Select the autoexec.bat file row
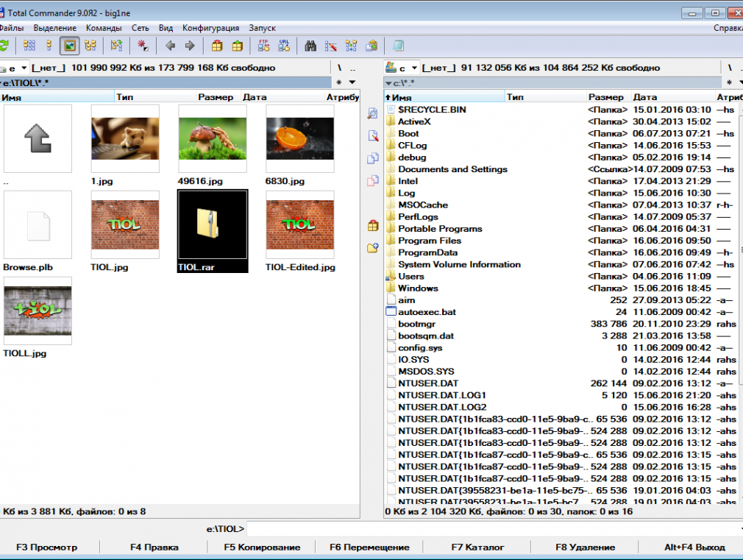 tap(562, 311)
